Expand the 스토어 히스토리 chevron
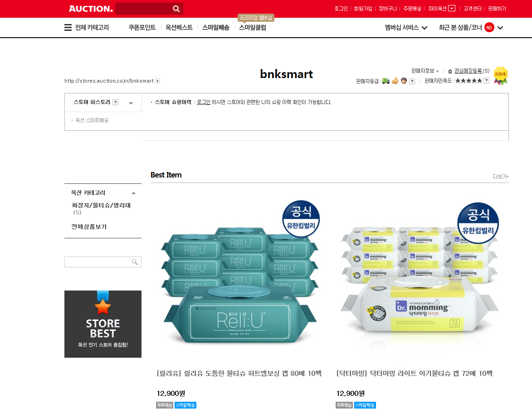Image resolution: width=532 pixels, height=414 pixels. [131, 103]
